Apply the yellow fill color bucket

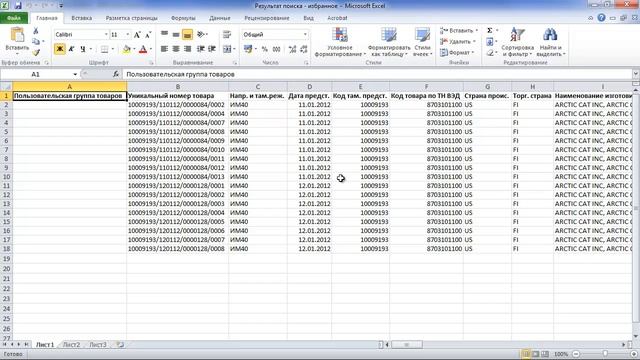[x=126, y=49]
